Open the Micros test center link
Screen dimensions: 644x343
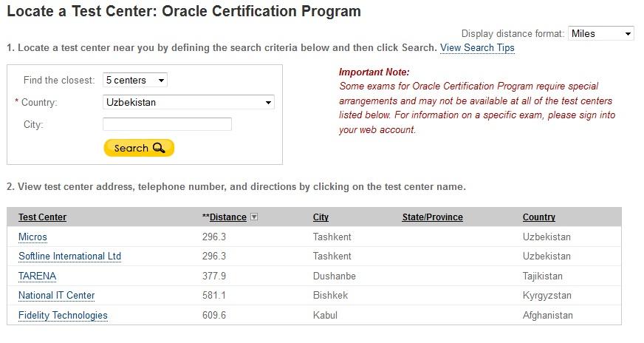point(32,237)
